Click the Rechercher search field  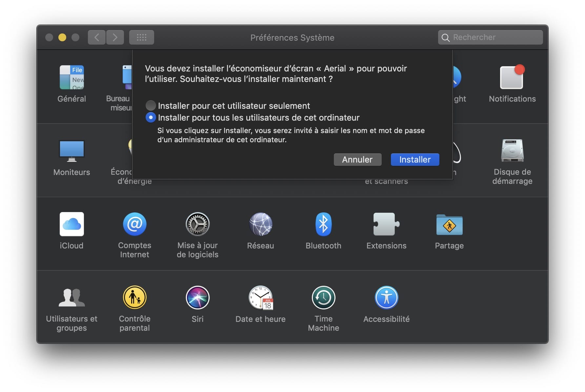coord(490,37)
